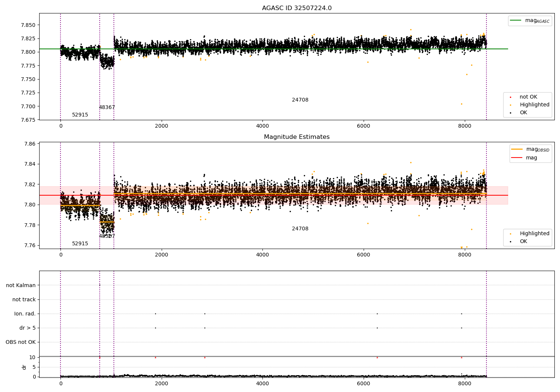Click the "7.86" y-axis tick in middle plot

pyautogui.click(x=30, y=144)
